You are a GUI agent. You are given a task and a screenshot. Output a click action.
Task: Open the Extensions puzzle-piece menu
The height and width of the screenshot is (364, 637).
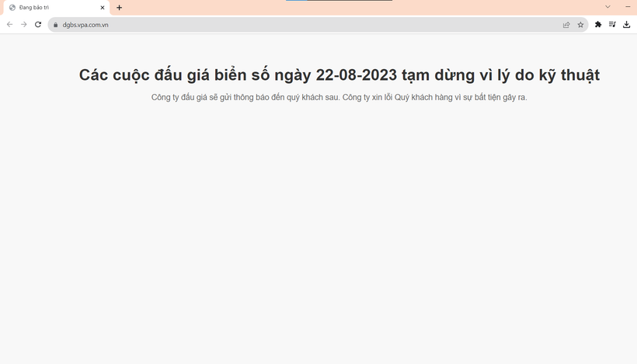click(598, 25)
